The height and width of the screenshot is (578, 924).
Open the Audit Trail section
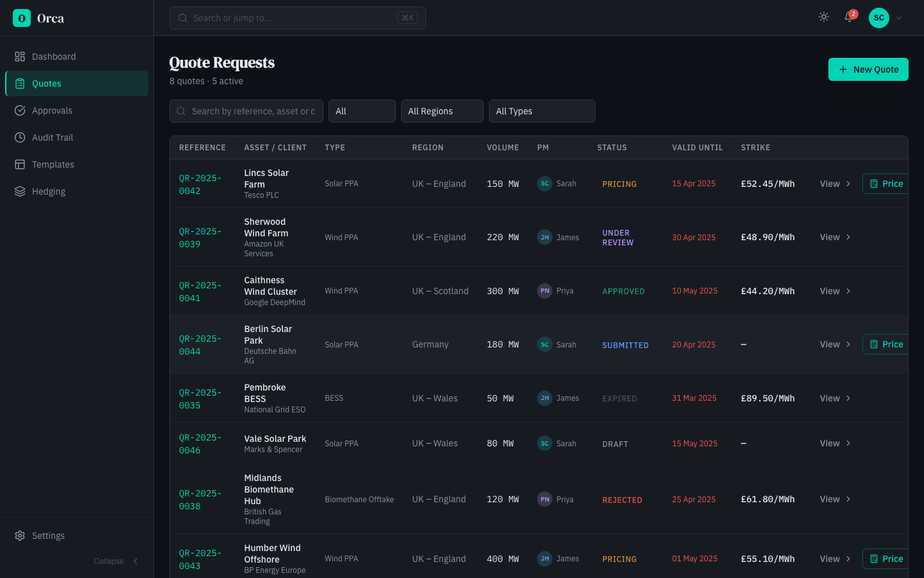tap(76, 137)
